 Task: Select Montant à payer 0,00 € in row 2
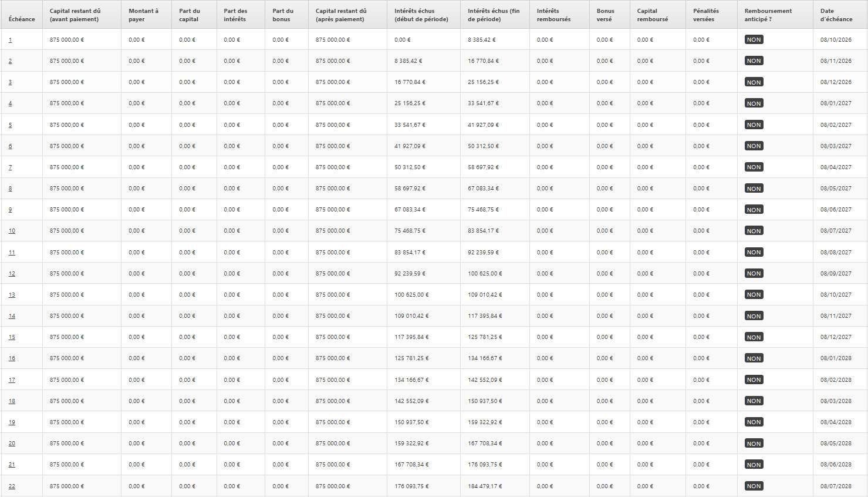coord(137,61)
